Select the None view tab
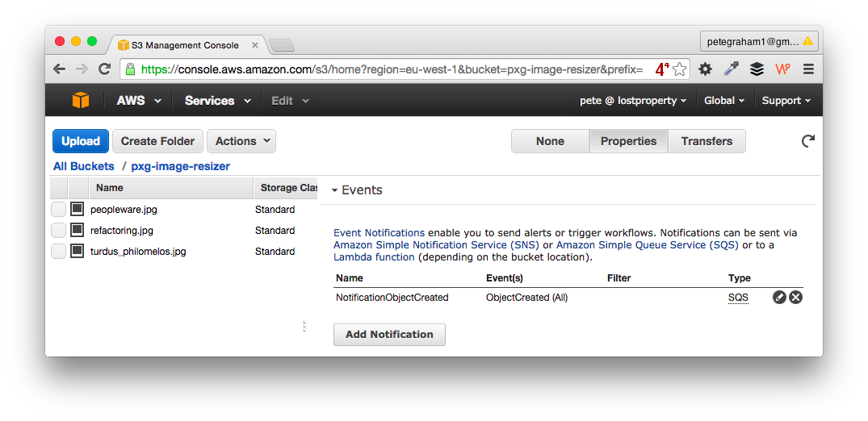This screenshot has width=868, height=421. pos(550,141)
